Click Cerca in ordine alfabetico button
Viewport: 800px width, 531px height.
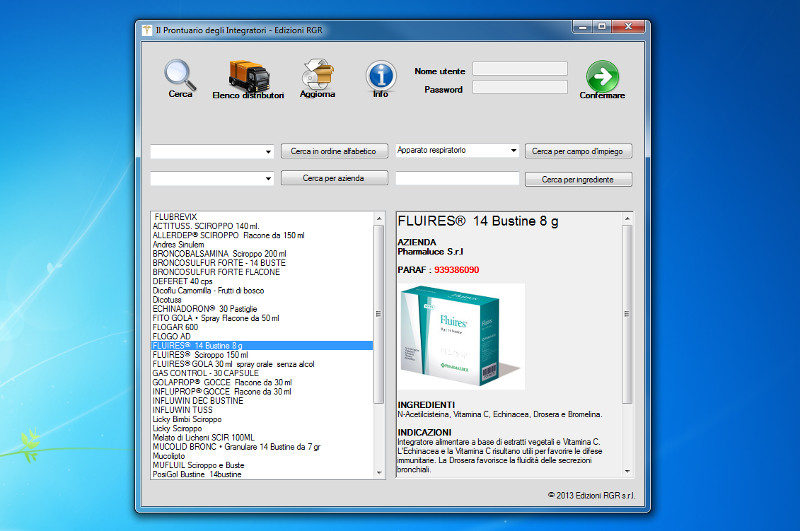click(x=334, y=151)
